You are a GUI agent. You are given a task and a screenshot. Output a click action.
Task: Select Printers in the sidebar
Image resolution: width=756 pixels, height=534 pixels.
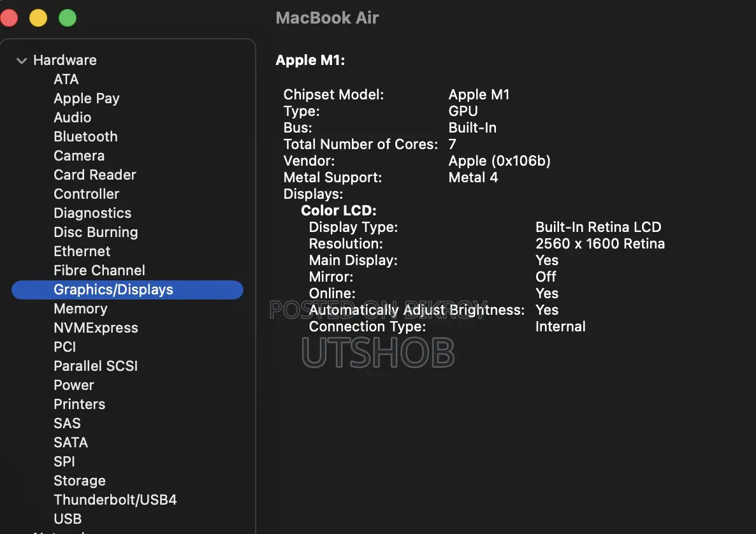coord(80,404)
